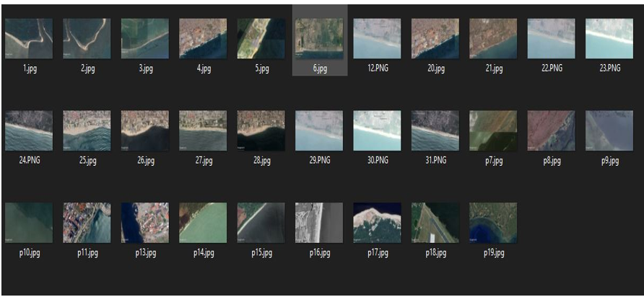Choose the 20.jpg thumbnail

click(x=435, y=38)
